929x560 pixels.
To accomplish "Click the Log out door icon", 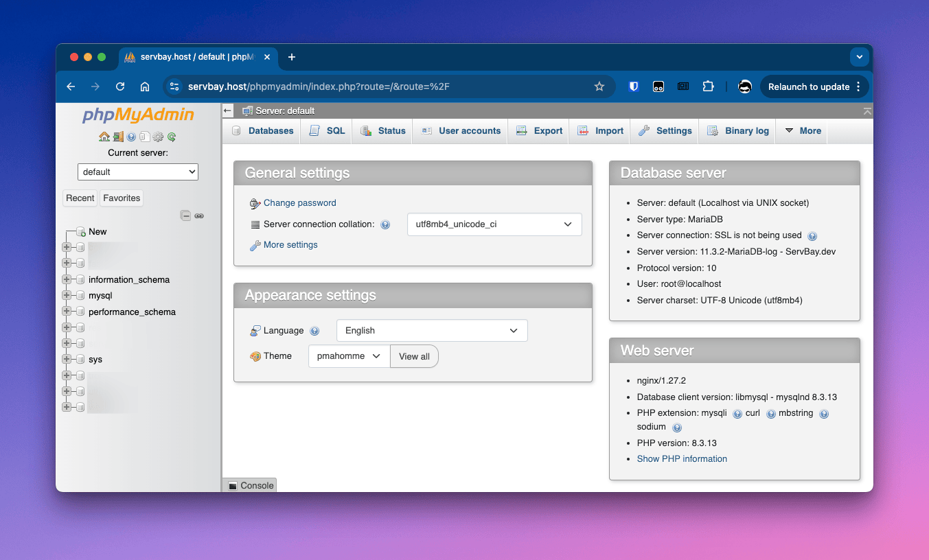I will (x=117, y=137).
